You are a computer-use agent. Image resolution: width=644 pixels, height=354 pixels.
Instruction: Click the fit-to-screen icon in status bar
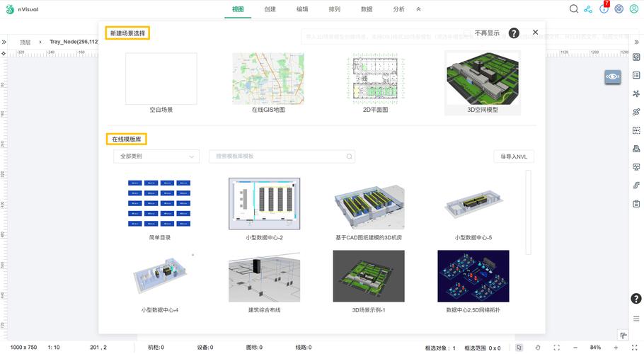pyautogui.click(x=556, y=348)
